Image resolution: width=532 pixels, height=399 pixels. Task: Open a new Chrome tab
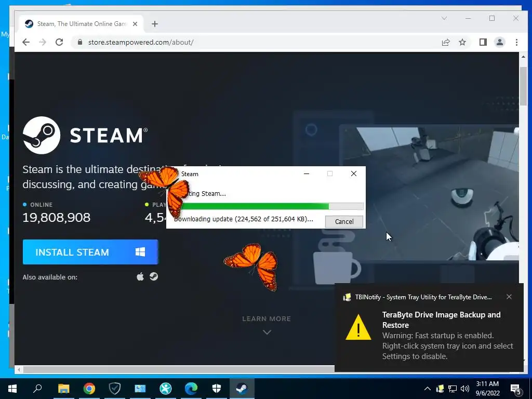(155, 24)
